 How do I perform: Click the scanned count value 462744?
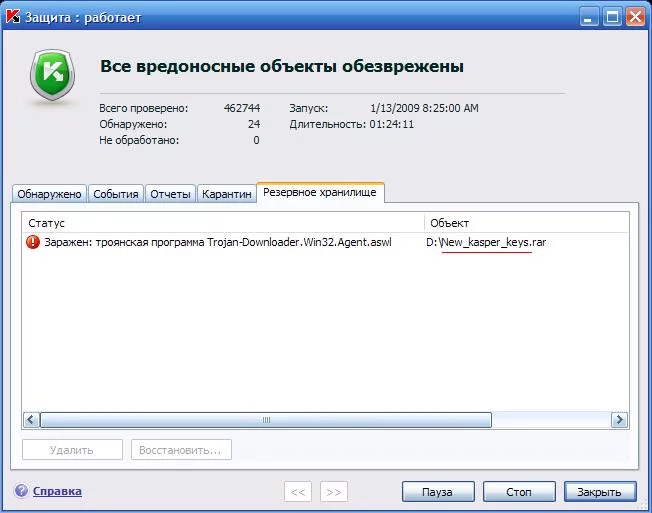(242, 108)
